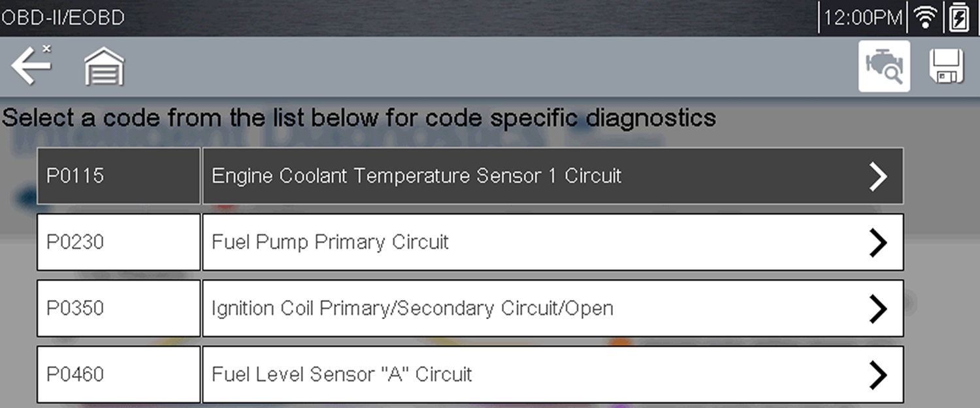
Task: Select the back arrow navigation icon
Action: point(29,67)
